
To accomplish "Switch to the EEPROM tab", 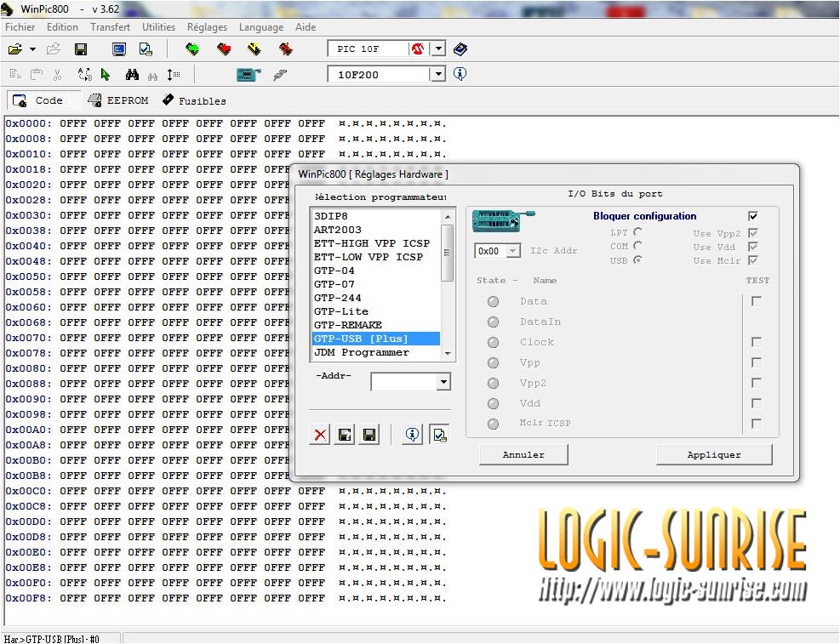I will pyautogui.click(x=118, y=100).
